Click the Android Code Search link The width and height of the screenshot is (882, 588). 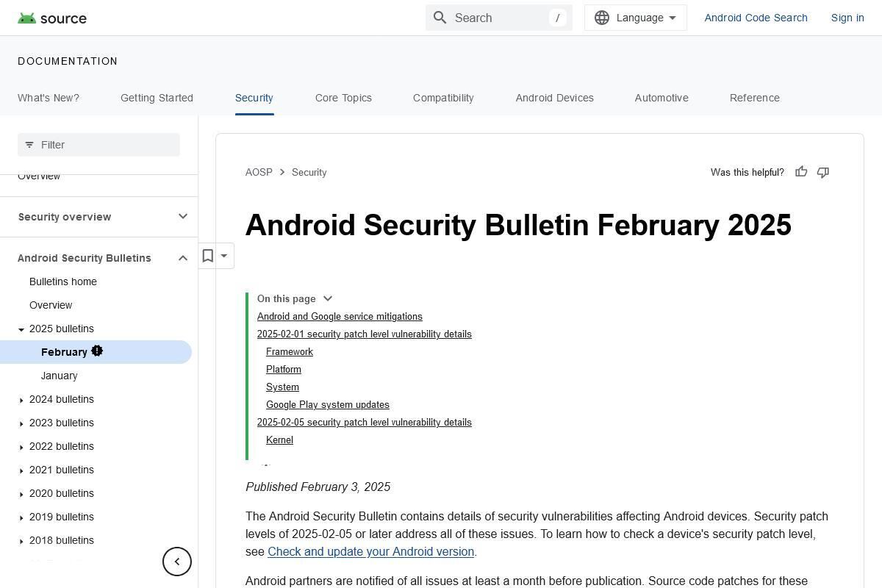pyautogui.click(x=756, y=18)
